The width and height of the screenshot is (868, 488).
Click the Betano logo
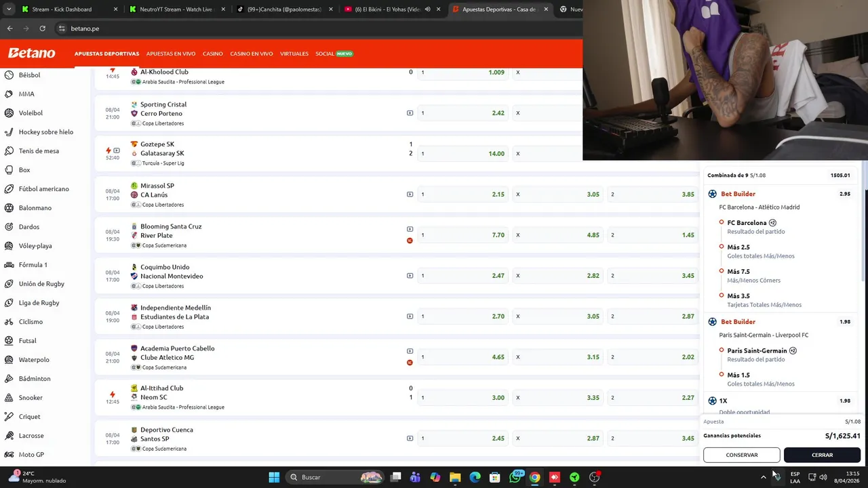click(x=31, y=54)
